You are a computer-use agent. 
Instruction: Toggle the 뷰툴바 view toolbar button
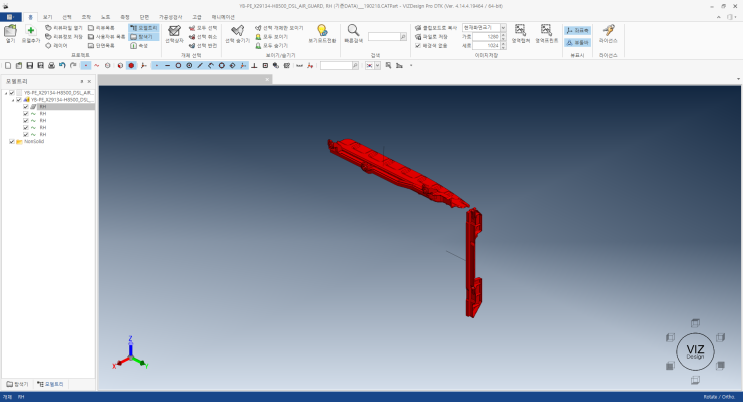[x=578, y=43]
